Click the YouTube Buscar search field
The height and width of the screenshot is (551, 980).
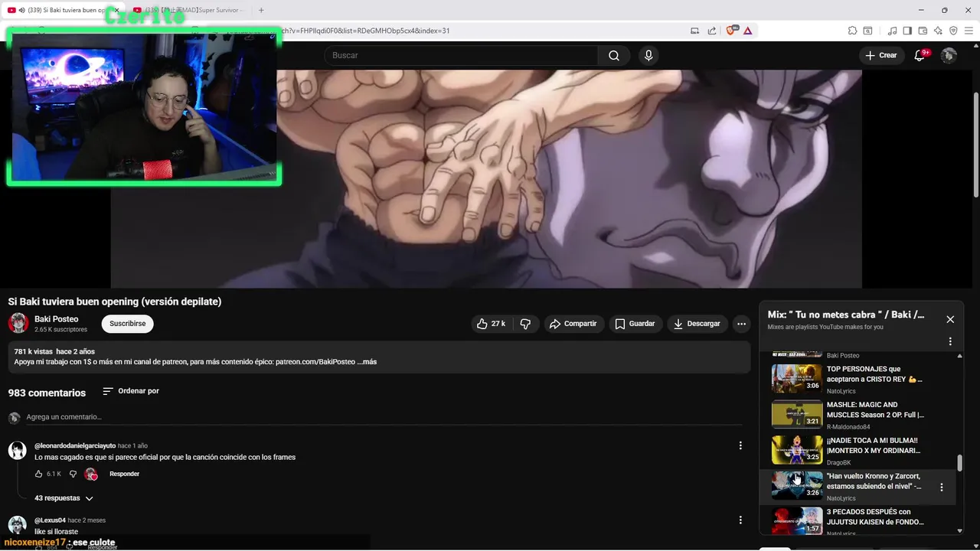coord(461,55)
